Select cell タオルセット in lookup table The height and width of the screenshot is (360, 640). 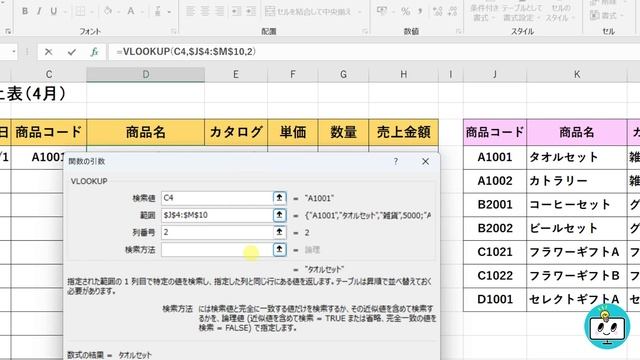pyautogui.click(x=577, y=157)
